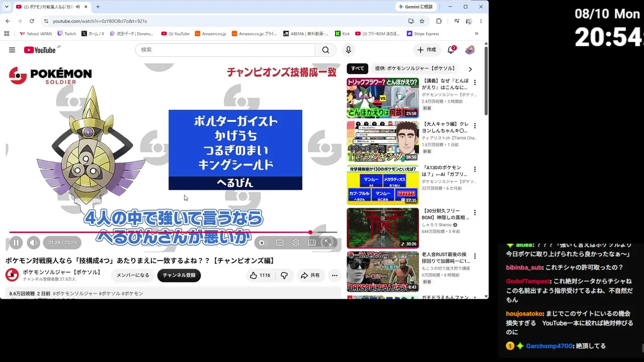
Task: Select the 提供: ポケモンソルジャー filter chip
Action: click(415, 68)
